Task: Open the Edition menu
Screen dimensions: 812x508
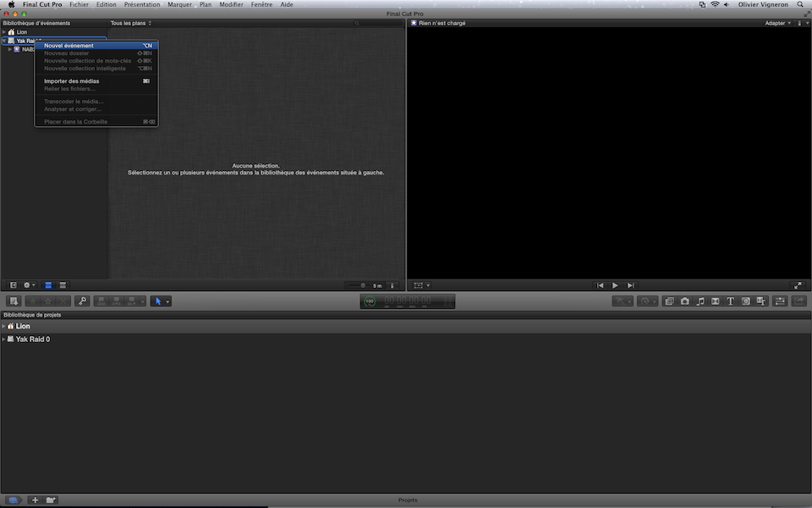Action: [x=107, y=5]
